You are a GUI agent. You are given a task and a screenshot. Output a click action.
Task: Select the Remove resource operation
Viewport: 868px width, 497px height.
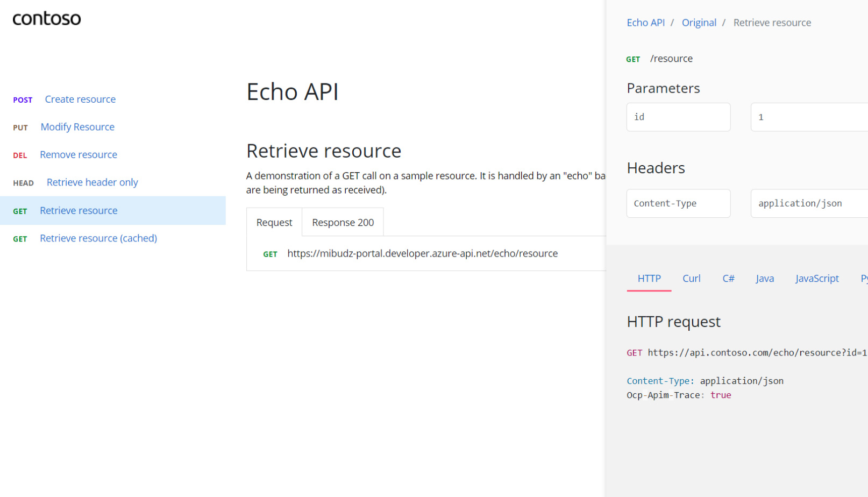[79, 155]
